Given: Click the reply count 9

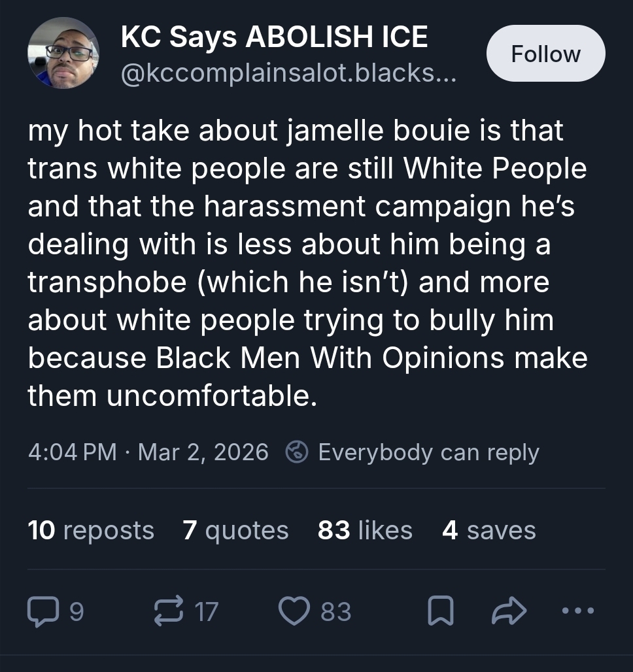Looking at the screenshot, I should (x=77, y=612).
